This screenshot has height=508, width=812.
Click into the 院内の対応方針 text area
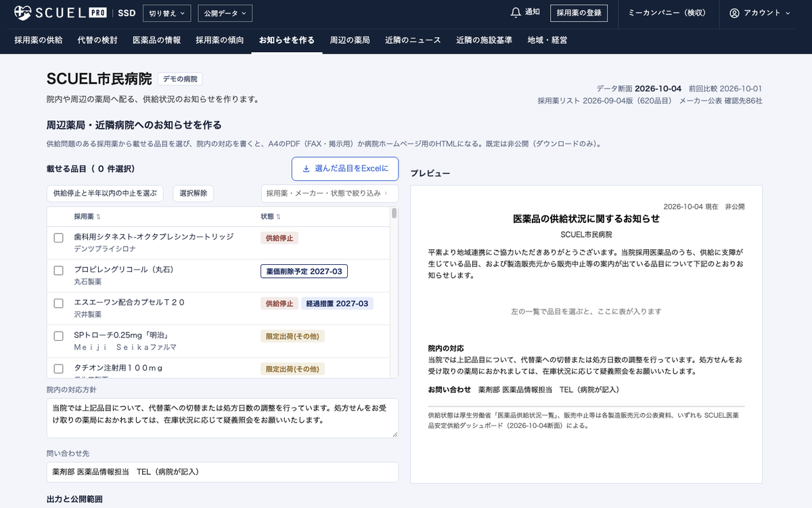coord(223,418)
